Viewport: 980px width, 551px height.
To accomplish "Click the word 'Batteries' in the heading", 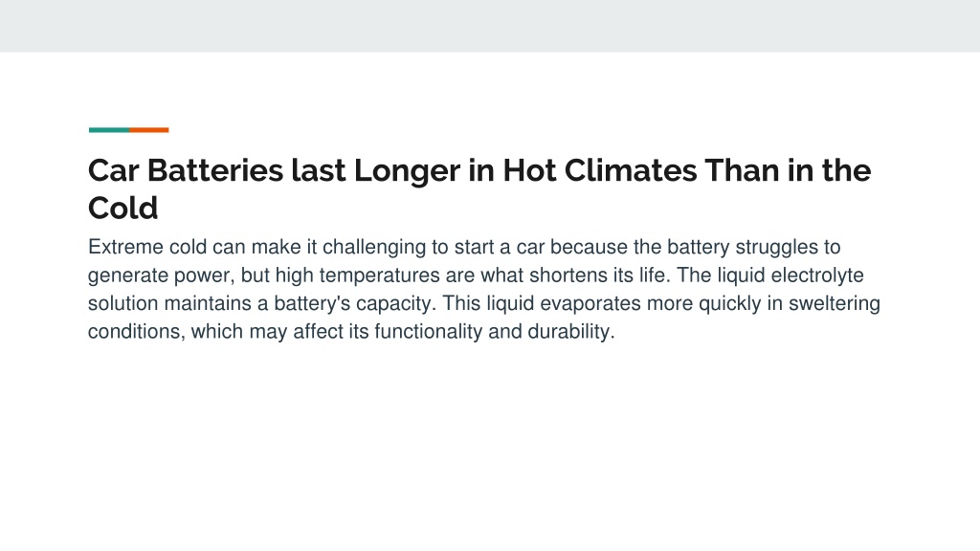I will click(x=215, y=170).
